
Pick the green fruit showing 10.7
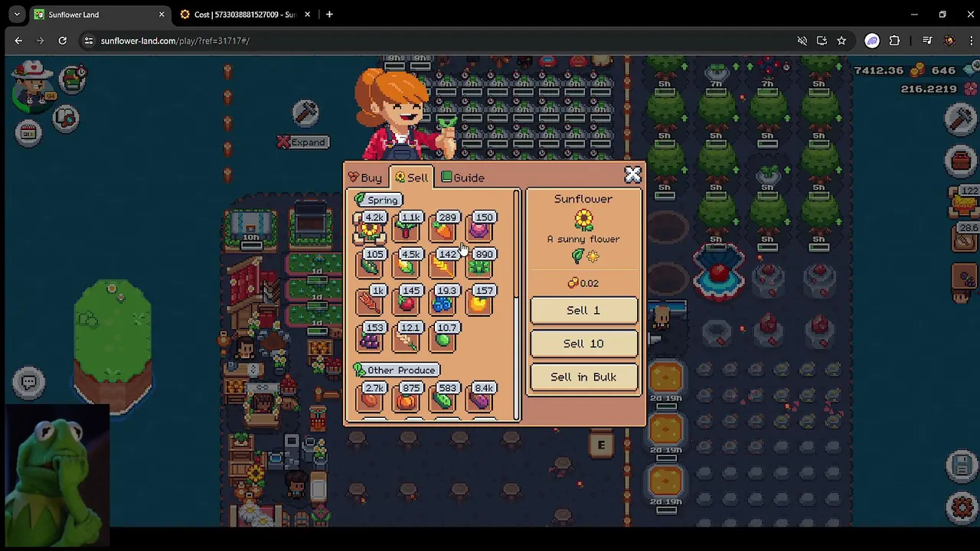pyautogui.click(x=444, y=338)
